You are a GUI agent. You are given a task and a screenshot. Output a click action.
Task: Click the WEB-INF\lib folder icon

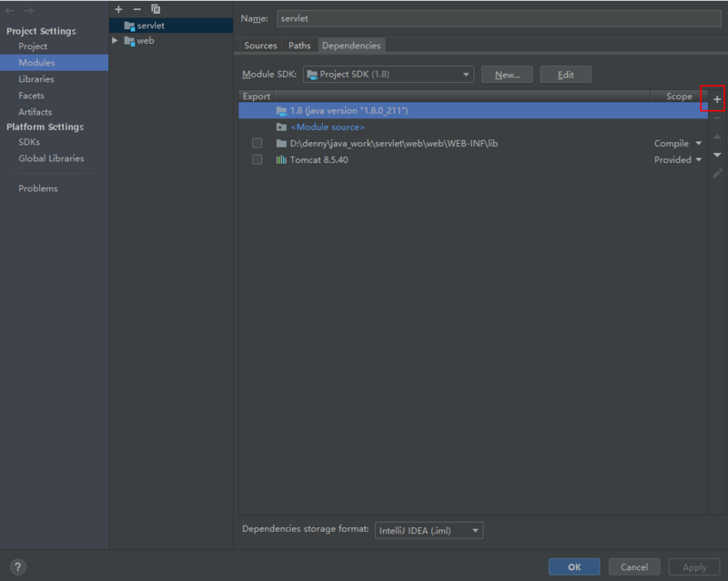coord(281,144)
